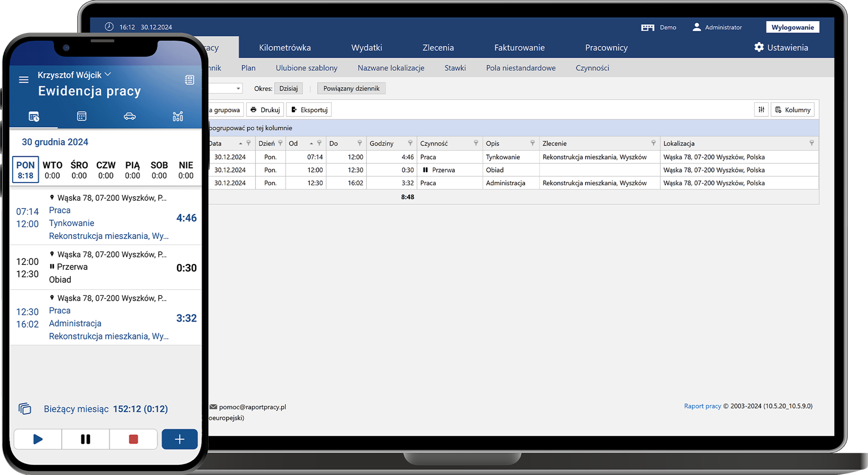Viewport: 868px width, 475px height.
Task: Click the column settings sliders icon near Kolumny
Action: pos(761,109)
